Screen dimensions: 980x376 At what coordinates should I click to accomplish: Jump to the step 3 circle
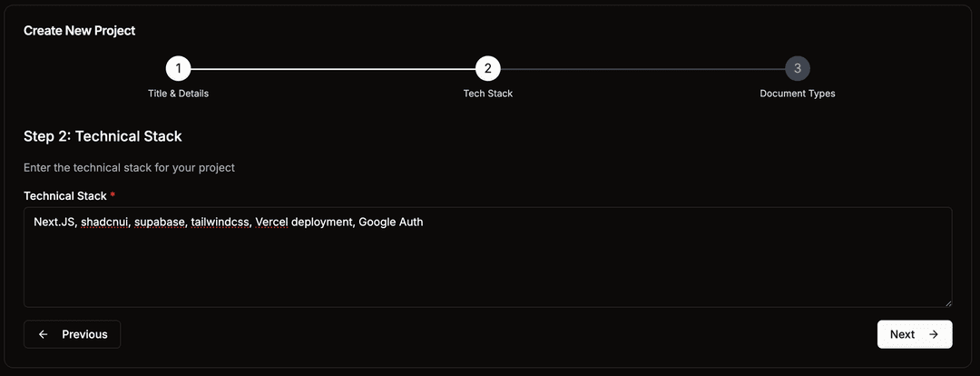pyautogui.click(x=797, y=68)
